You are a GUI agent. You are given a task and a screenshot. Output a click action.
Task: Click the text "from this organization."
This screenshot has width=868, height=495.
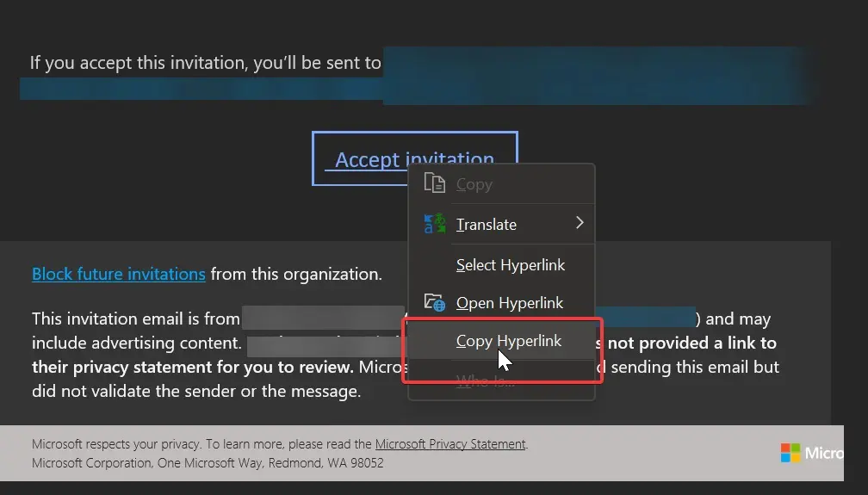point(296,274)
